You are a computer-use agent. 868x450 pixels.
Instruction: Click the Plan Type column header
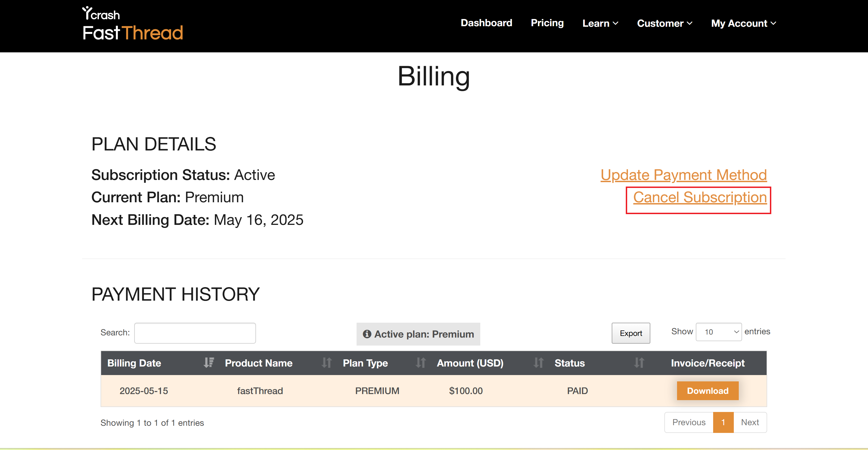tap(384, 363)
